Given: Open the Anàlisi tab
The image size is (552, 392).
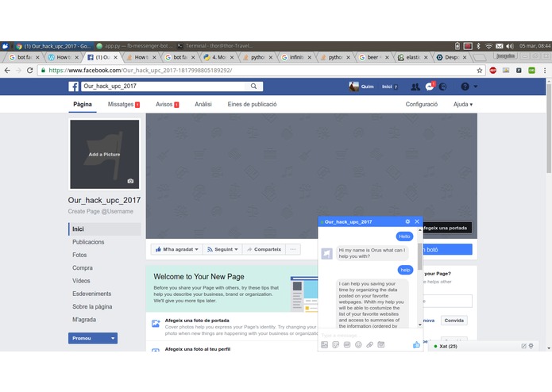Looking at the screenshot, I should pyautogui.click(x=203, y=105).
